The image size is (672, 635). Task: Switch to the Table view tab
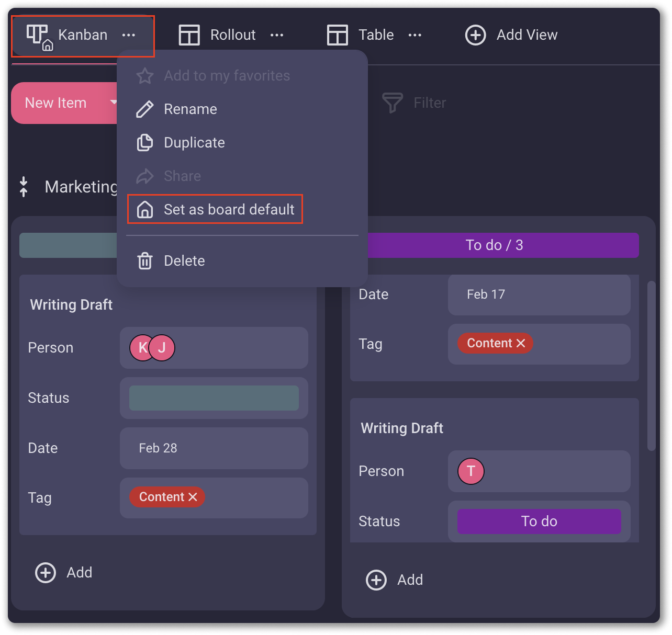375,35
